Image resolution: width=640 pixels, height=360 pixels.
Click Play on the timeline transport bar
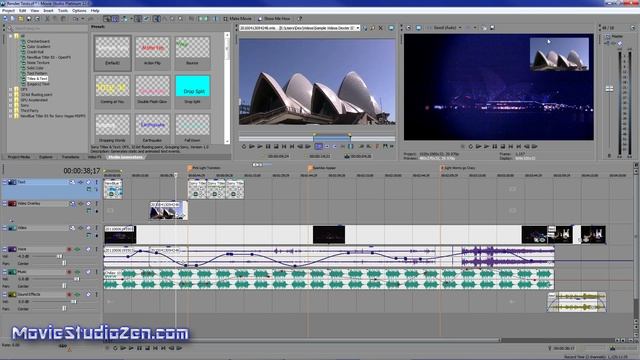coord(131,348)
